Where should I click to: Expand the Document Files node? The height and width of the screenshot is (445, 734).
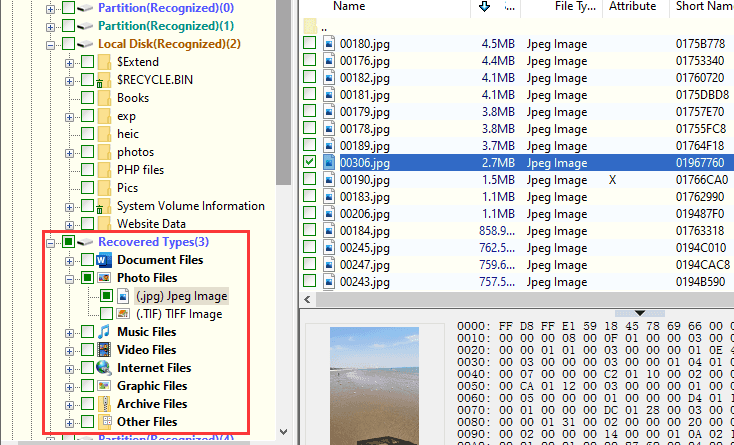[70, 260]
